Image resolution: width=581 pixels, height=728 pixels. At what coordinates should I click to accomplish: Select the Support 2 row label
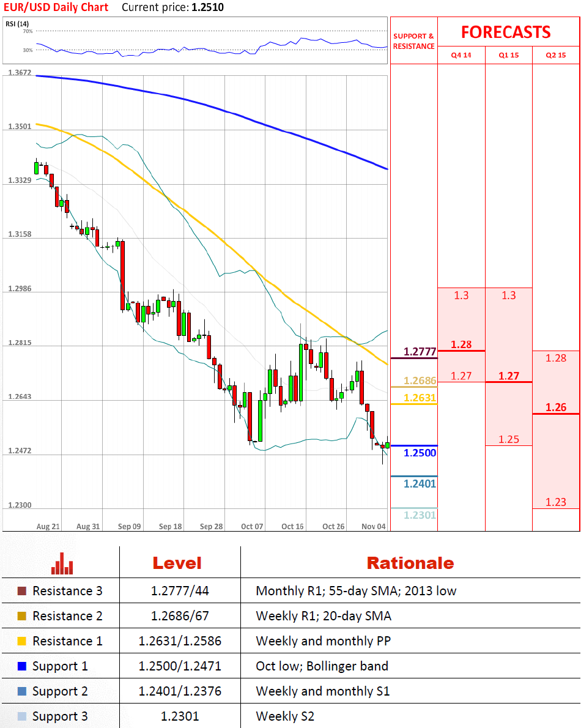pos(60,691)
